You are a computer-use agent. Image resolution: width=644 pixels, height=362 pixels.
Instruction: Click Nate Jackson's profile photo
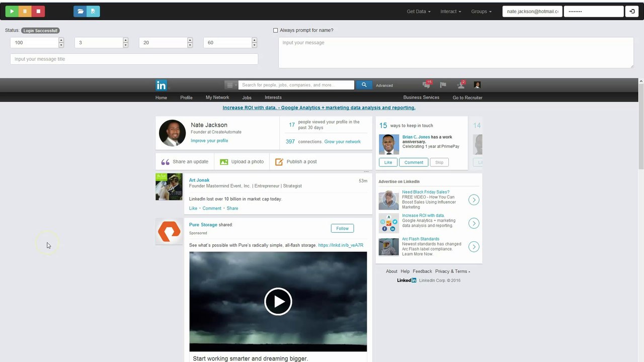172,133
